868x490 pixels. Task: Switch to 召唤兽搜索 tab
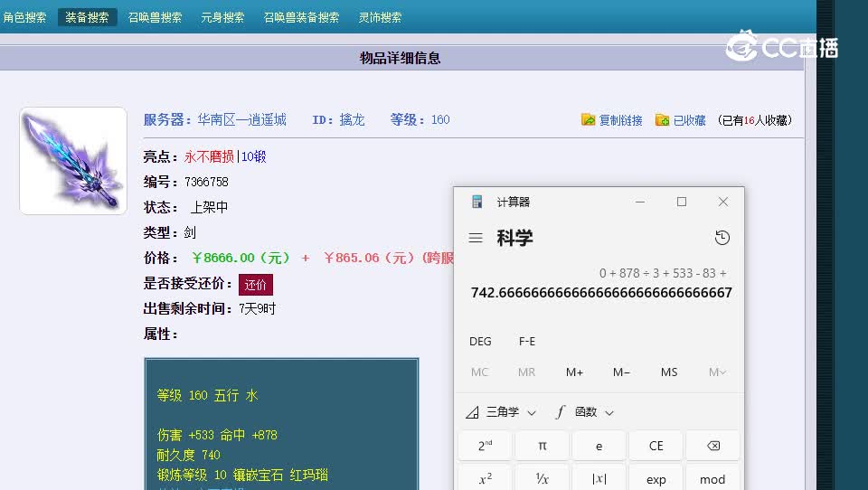coord(155,17)
